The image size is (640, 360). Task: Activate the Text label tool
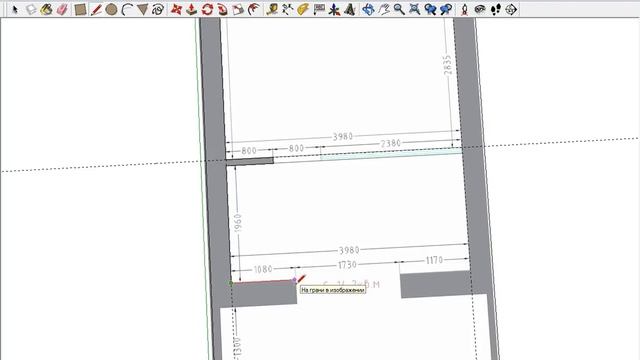coord(319,9)
